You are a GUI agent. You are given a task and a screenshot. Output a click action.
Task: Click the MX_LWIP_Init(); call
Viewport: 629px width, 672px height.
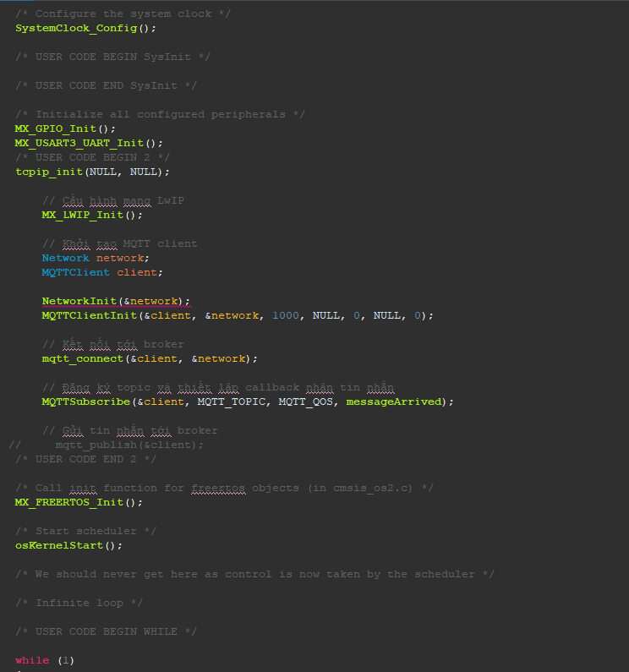(x=92, y=215)
